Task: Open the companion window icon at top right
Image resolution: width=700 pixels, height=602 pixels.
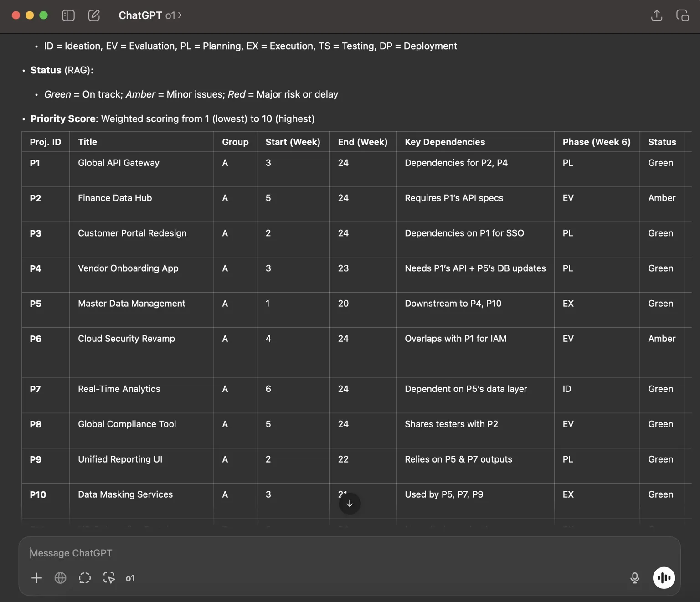Action: tap(682, 15)
